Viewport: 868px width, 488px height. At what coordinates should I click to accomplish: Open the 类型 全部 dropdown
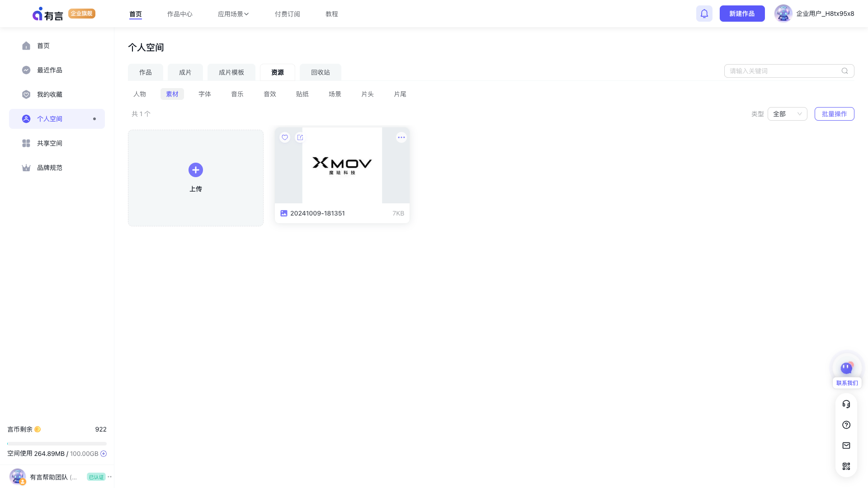tap(787, 114)
